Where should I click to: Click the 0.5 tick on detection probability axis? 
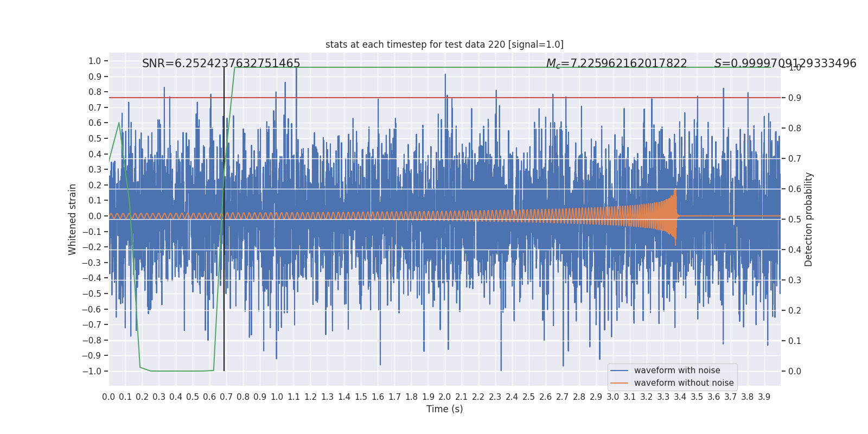click(795, 219)
